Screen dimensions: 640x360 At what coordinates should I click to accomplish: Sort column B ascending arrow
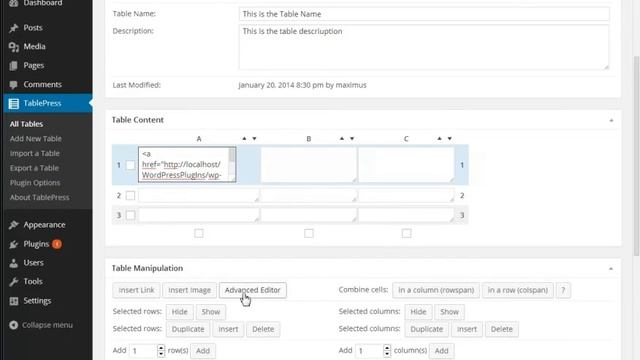(342, 138)
